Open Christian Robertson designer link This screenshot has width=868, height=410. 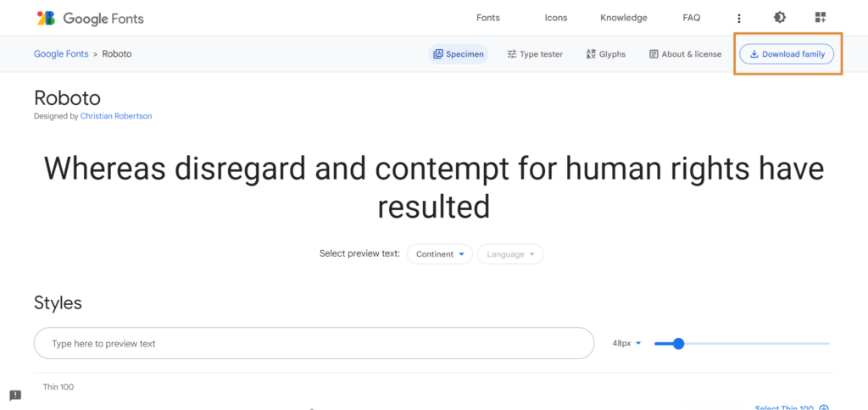(116, 116)
